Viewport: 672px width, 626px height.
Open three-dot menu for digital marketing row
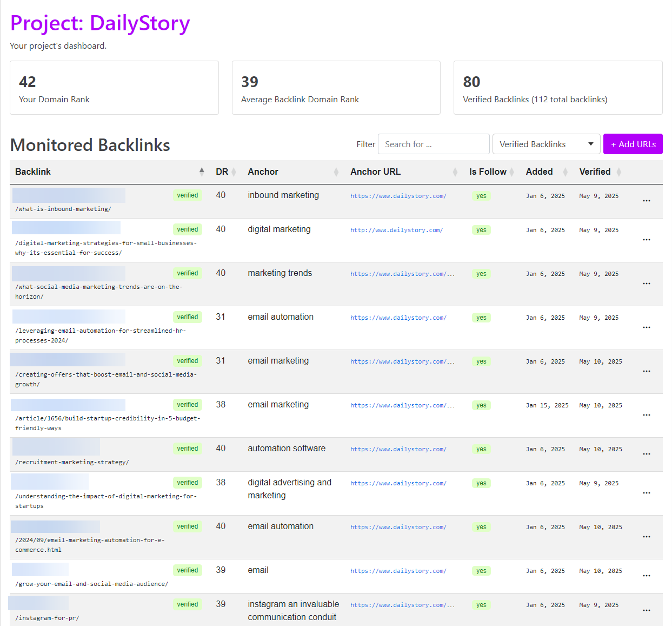pos(646,240)
